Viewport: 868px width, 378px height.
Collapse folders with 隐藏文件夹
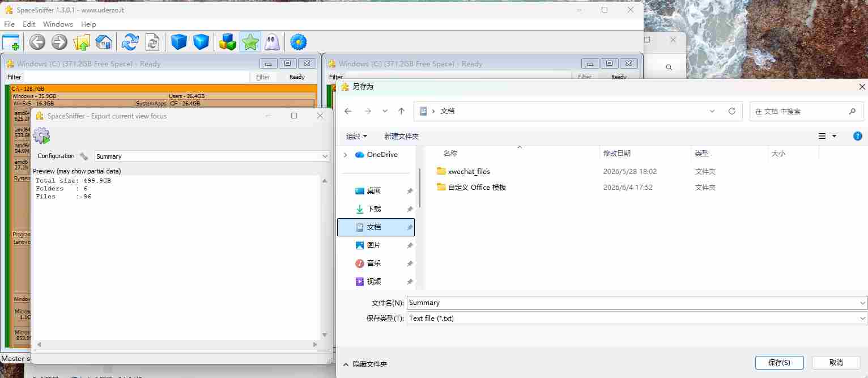pyautogui.click(x=364, y=364)
